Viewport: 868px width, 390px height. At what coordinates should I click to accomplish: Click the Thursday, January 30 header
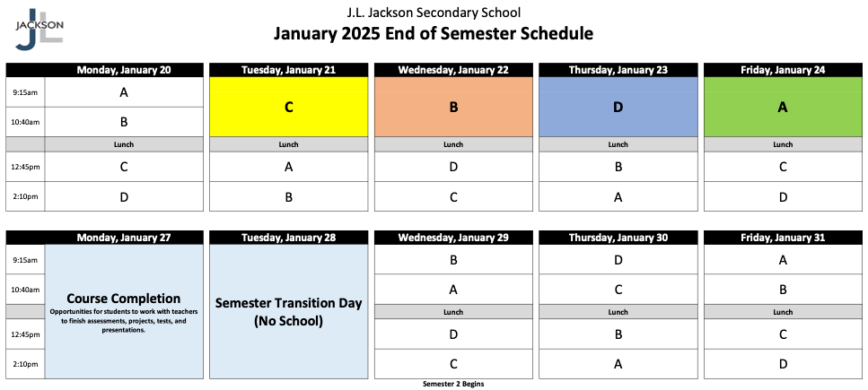click(x=618, y=238)
